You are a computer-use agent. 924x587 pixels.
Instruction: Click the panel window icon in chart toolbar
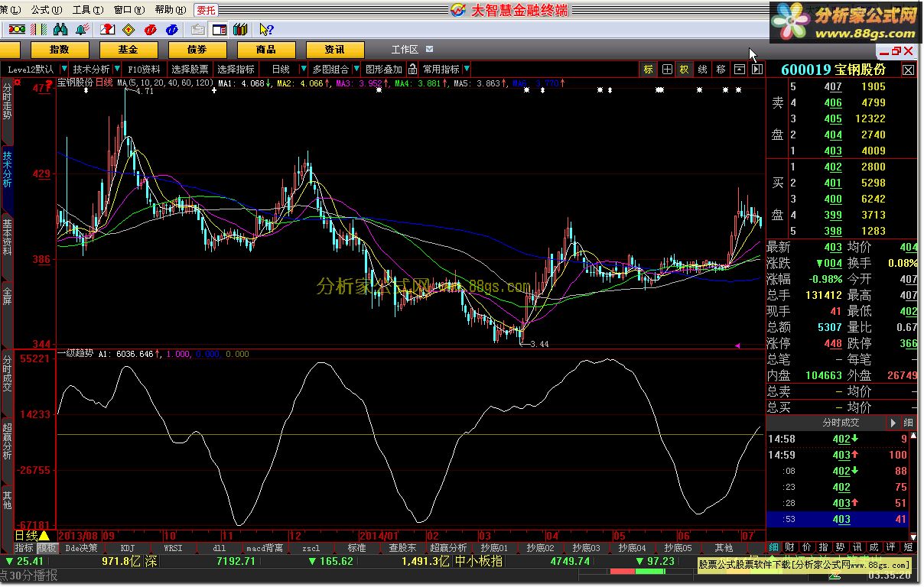pos(740,69)
